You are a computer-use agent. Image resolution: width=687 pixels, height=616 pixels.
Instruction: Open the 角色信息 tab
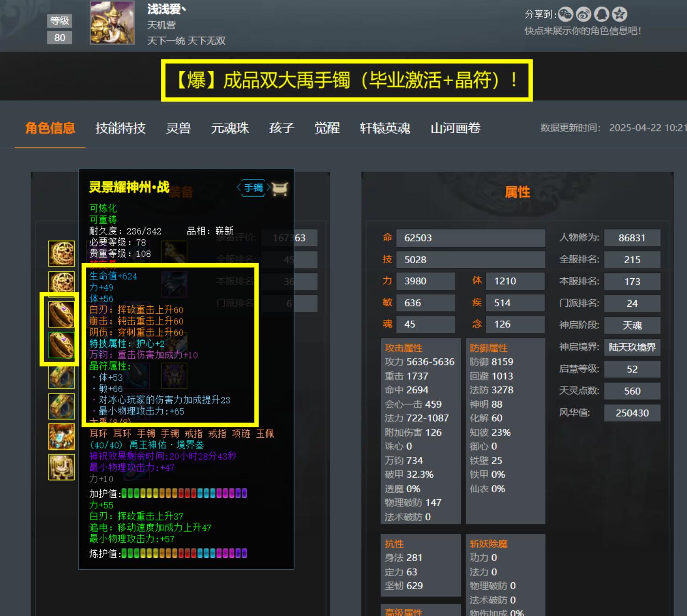pos(50,128)
